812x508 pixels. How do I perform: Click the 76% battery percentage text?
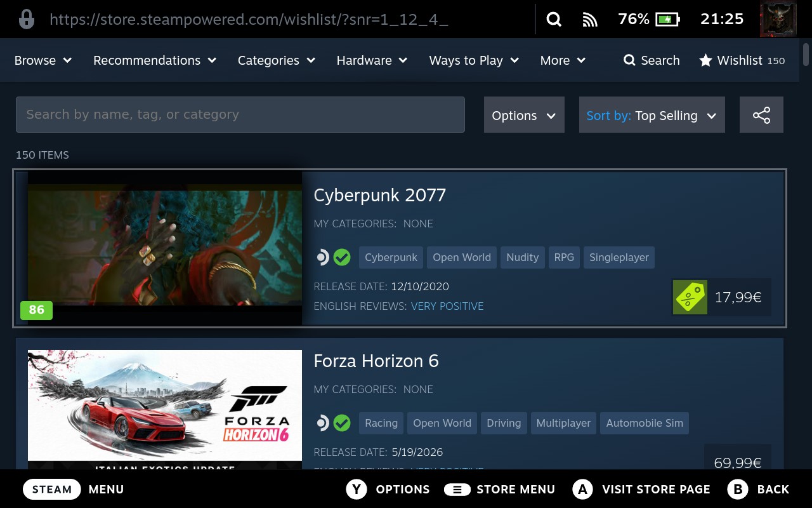634,19
